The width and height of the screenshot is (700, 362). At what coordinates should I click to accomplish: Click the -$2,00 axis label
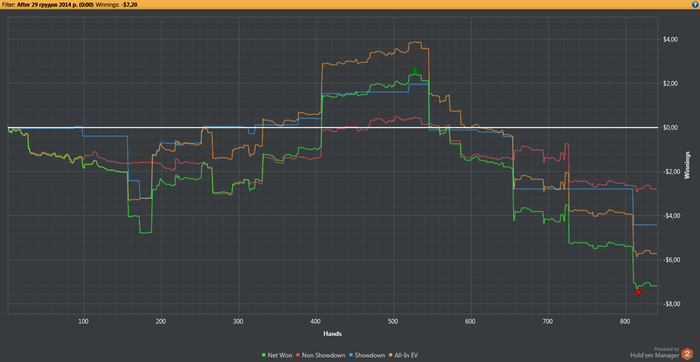671,172
